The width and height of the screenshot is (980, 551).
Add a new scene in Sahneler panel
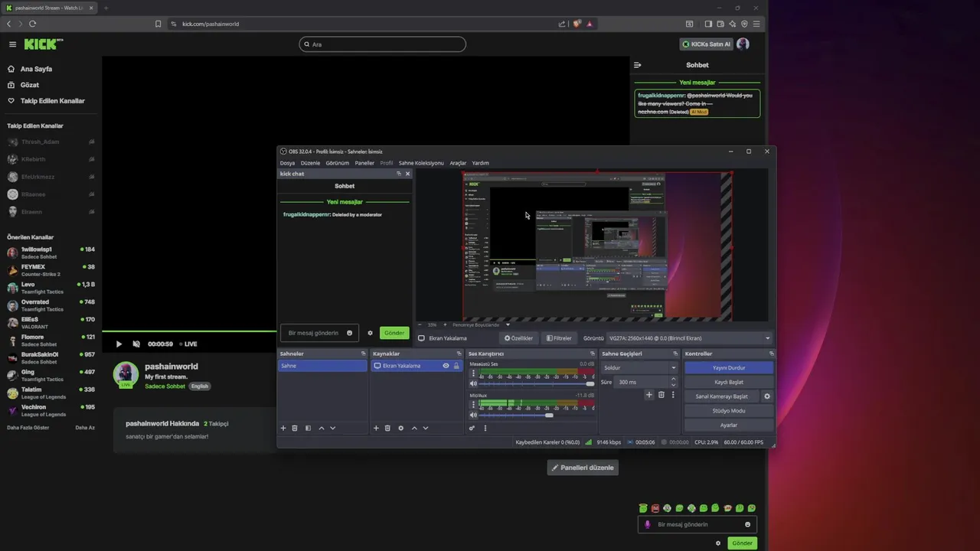coord(283,428)
